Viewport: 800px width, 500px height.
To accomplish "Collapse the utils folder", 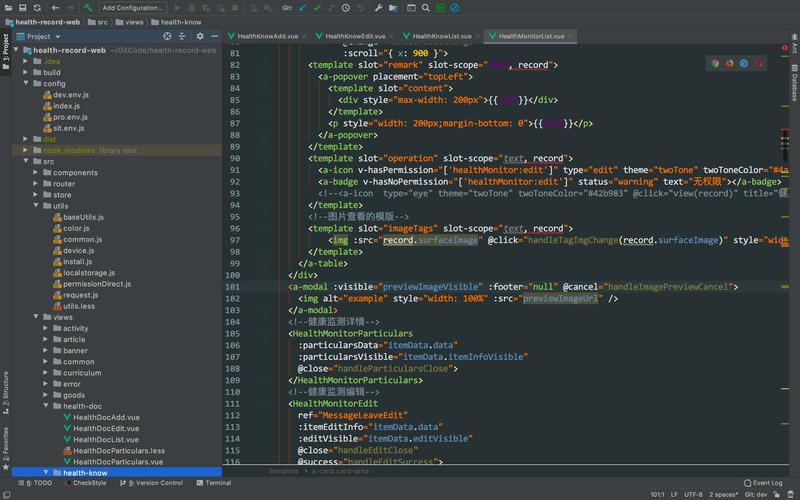I will tap(36, 206).
